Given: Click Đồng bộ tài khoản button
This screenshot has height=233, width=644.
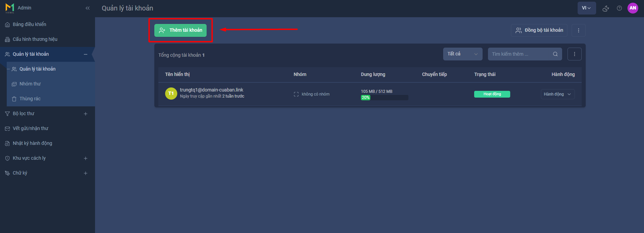Looking at the screenshot, I should pos(539,30).
